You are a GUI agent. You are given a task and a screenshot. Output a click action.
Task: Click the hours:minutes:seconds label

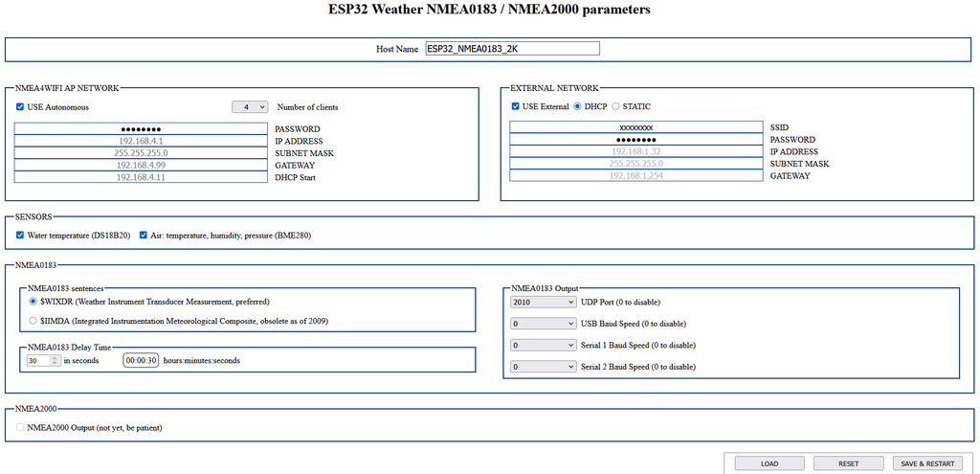coord(201,361)
